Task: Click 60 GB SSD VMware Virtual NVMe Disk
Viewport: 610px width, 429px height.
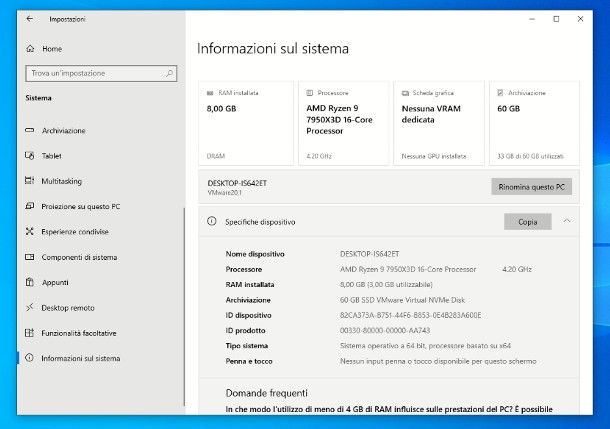Action: tap(402, 300)
